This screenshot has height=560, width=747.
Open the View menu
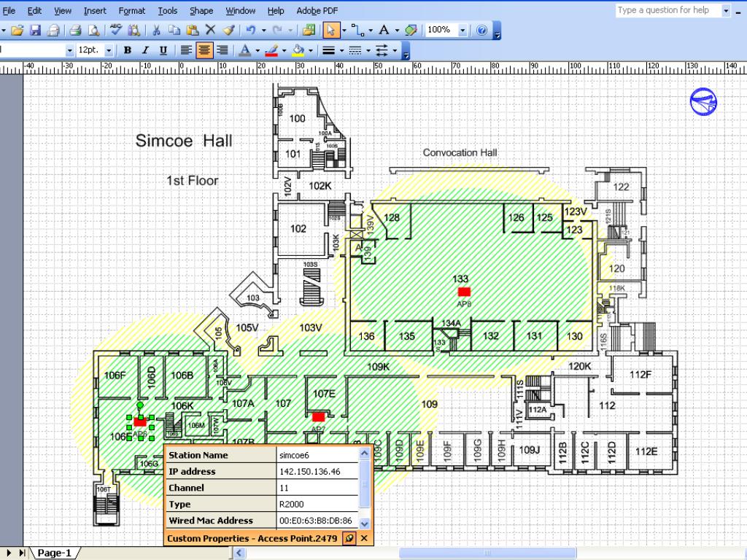click(x=63, y=10)
